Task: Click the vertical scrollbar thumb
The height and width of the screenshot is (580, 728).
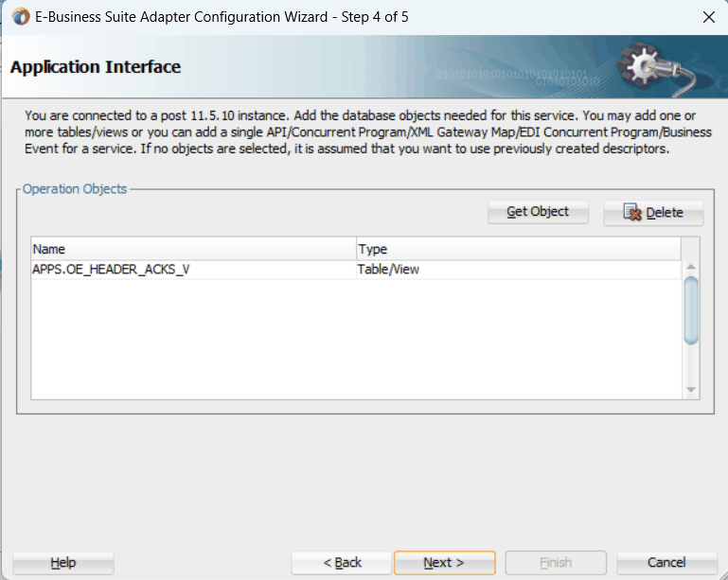Action: (x=691, y=310)
